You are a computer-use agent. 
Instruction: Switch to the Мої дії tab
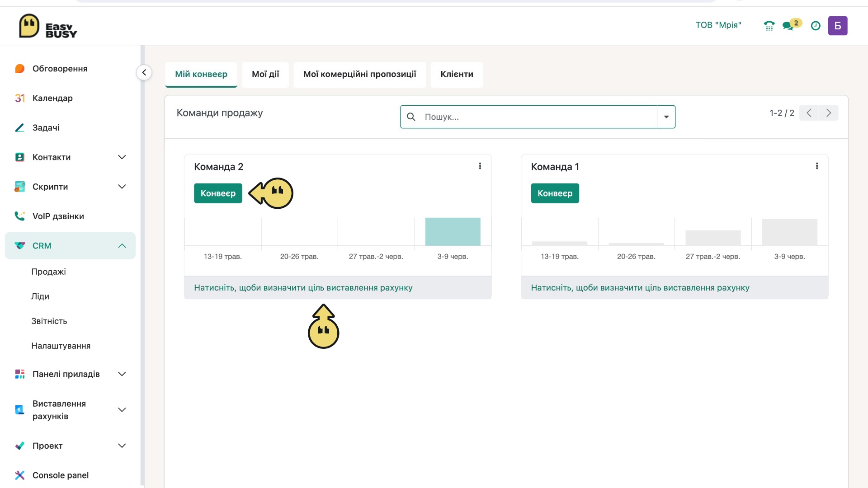coord(265,75)
